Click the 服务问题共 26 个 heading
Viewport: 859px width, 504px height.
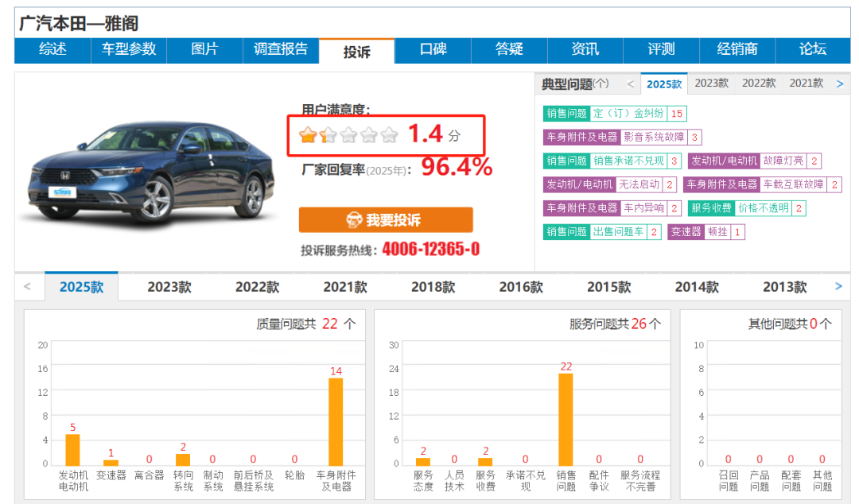tap(615, 324)
